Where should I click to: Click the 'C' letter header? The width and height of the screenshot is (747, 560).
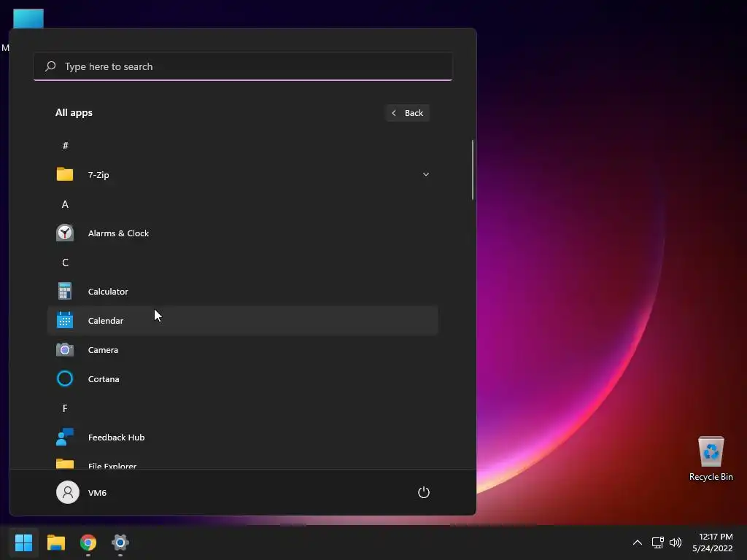point(65,262)
